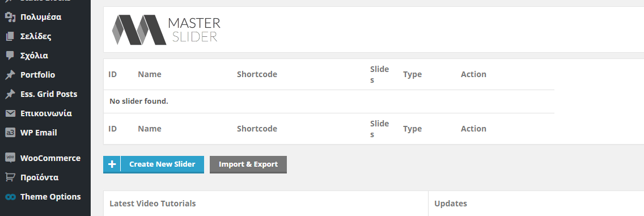644x216 pixels.
Task: Click the WooCommerce logo icon
Action: [x=10, y=158]
